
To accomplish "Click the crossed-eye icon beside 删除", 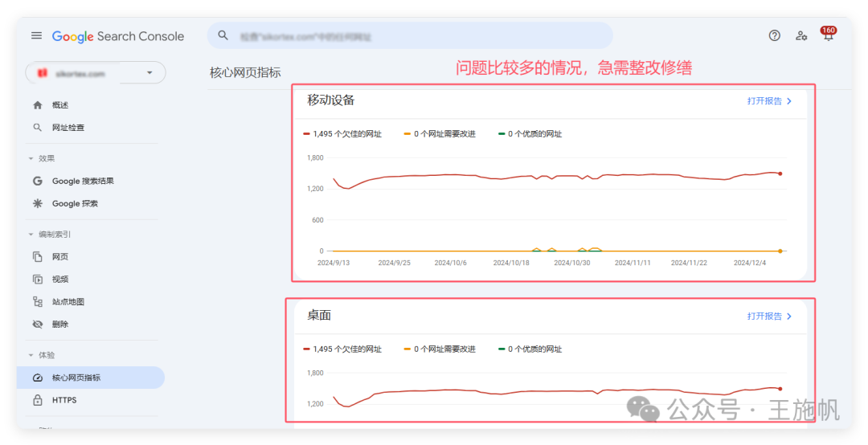I will (38, 325).
